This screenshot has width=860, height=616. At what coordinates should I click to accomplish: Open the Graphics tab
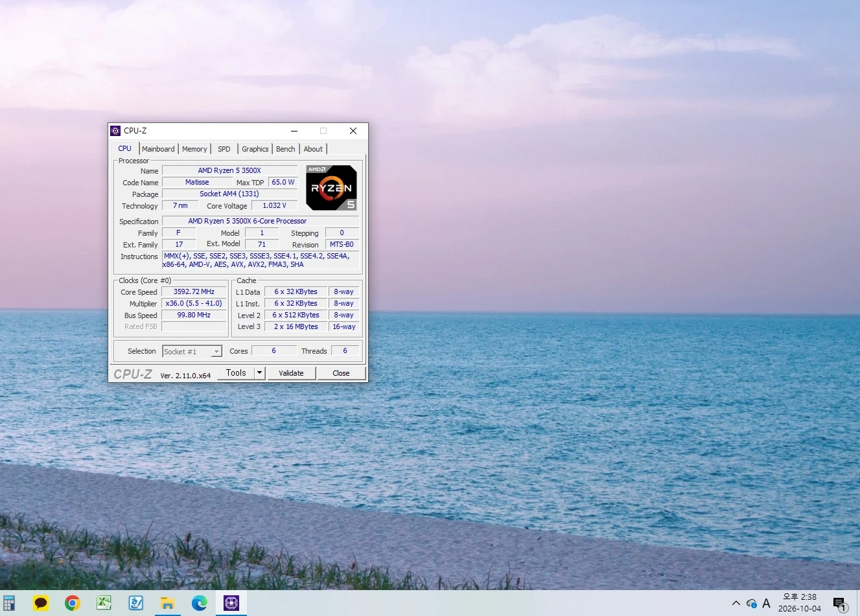click(255, 149)
